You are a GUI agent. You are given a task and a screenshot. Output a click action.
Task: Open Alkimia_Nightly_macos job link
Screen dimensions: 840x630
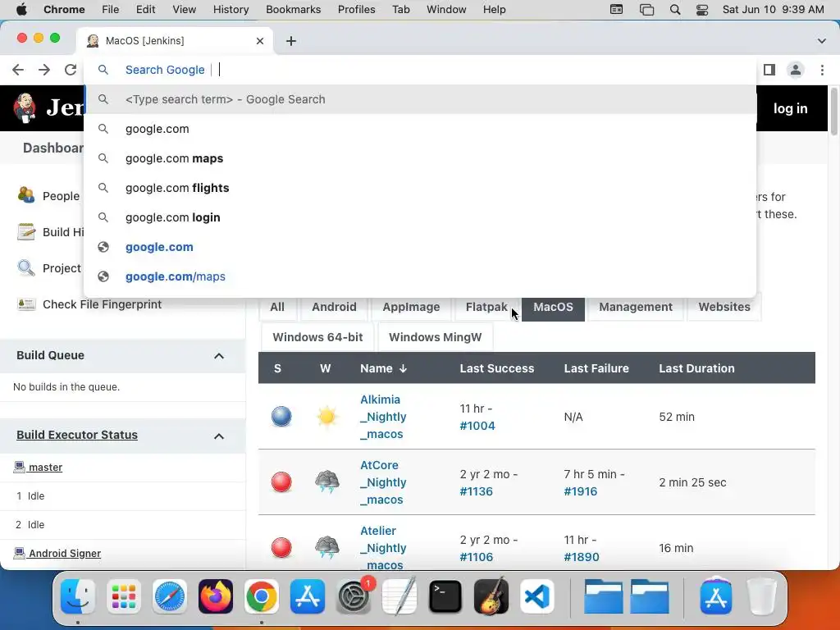coord(383,417)
